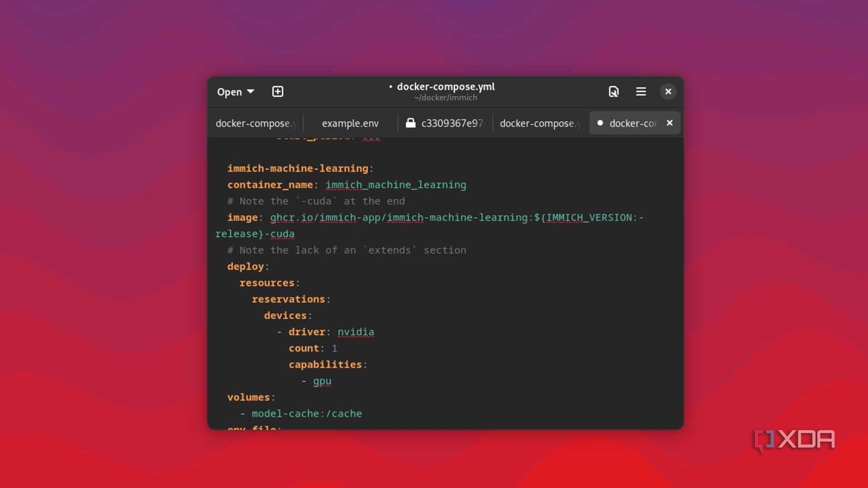This screenshot has width=868, height=488.
Task: Select the fourth docker-compose.y tab
Action: pos(539,123)
